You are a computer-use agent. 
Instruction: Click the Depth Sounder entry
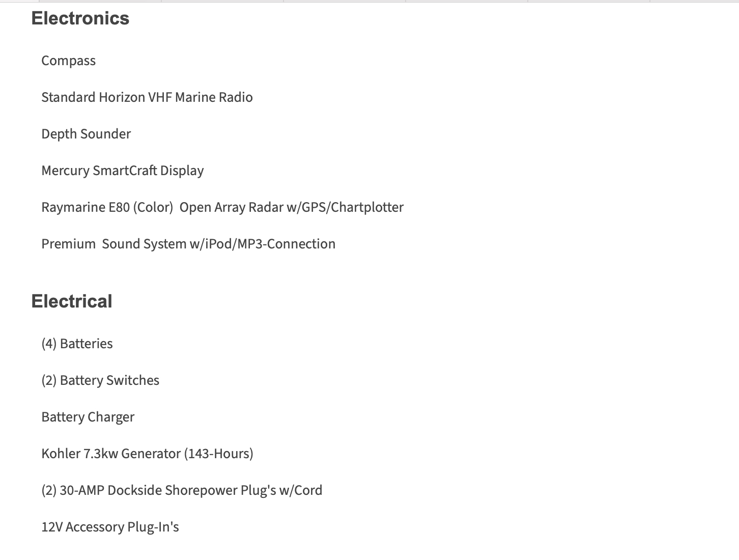tap(86, 134)
